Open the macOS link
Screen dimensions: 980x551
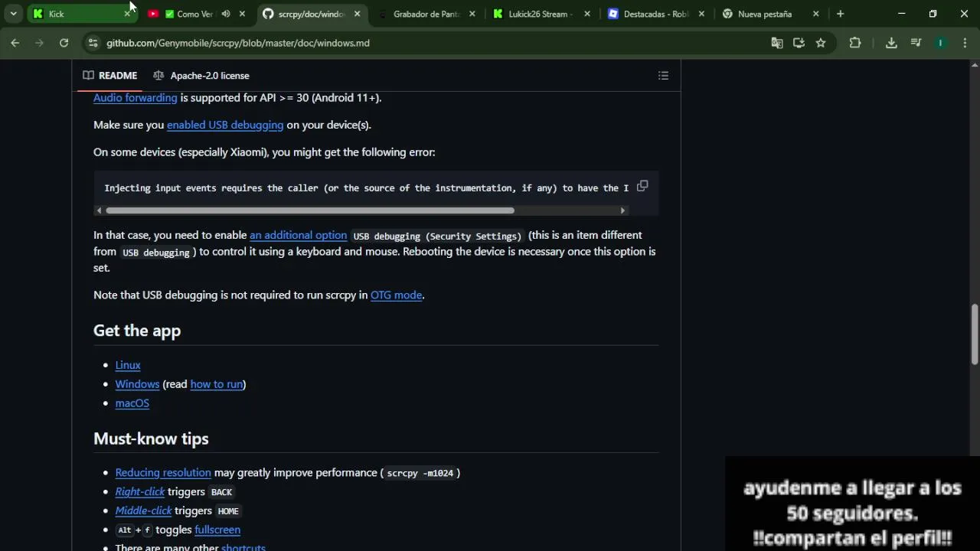132,403
